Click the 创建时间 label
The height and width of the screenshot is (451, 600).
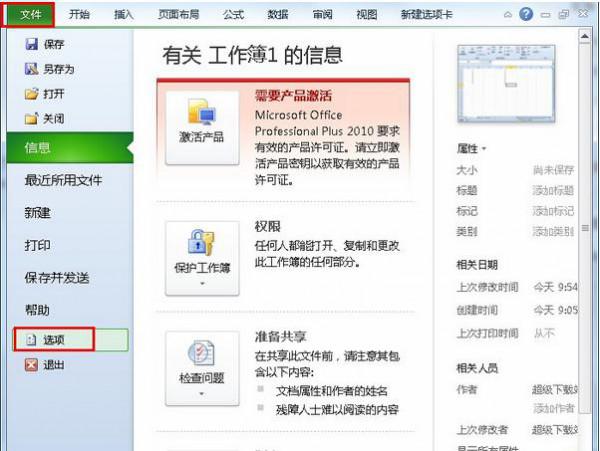(x=477, y=310)
